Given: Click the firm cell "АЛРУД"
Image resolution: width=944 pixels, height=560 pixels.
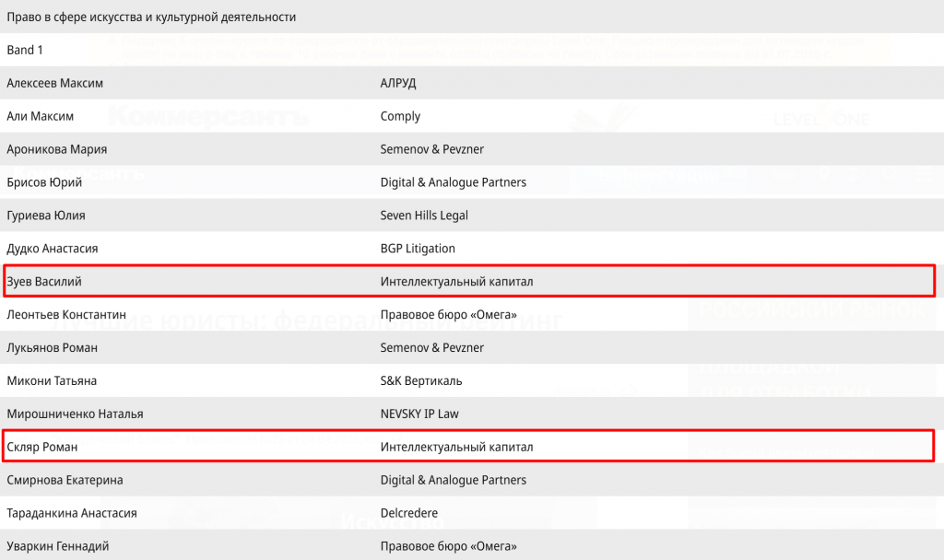Looking at the screenshot, I should pos(398,83).
